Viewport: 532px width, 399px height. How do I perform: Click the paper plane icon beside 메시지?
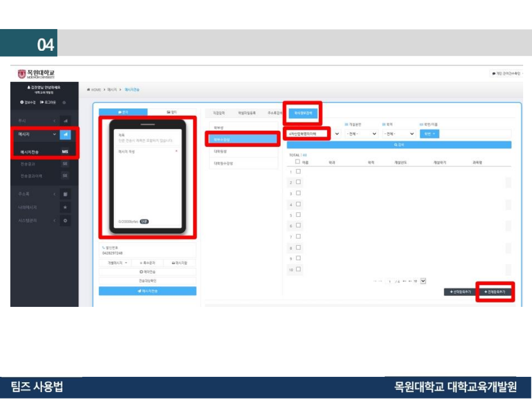[65, 134]
